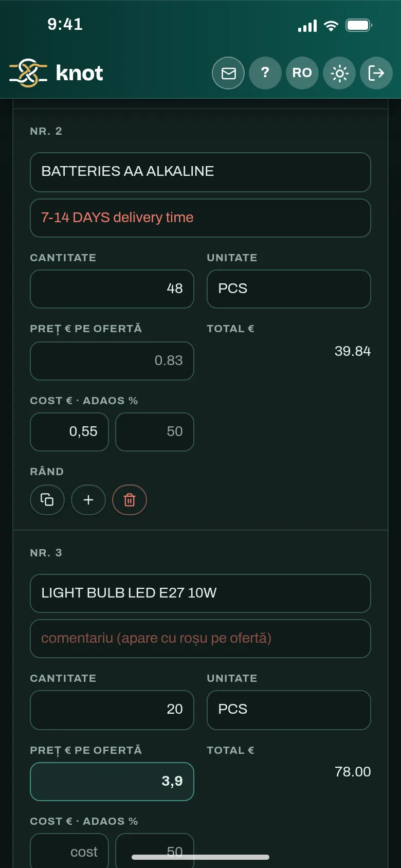Screen dimensions: 401x868
Task: Select the quantity field showing 20
Action: (112, 710)
